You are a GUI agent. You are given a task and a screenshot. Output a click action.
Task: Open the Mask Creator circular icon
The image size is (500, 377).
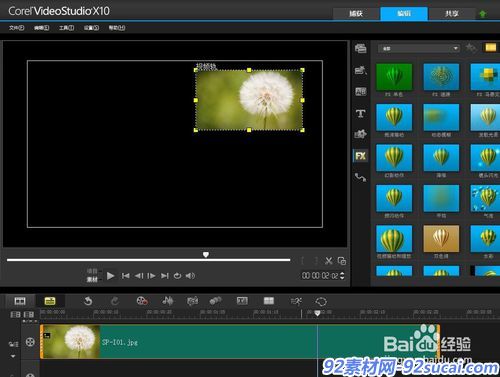click(321, 302)
